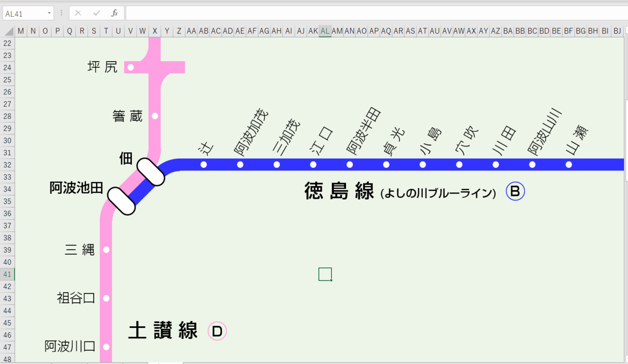Screen dimensions: 628x364
Task: Click the 三縄 white station dot
Action: pos(106,250)
